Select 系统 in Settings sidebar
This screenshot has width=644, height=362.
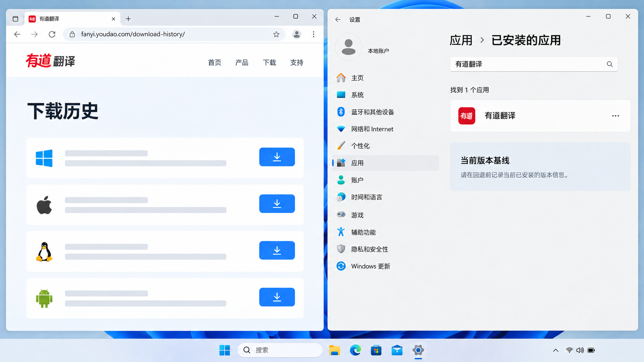[x=385, y=95]
